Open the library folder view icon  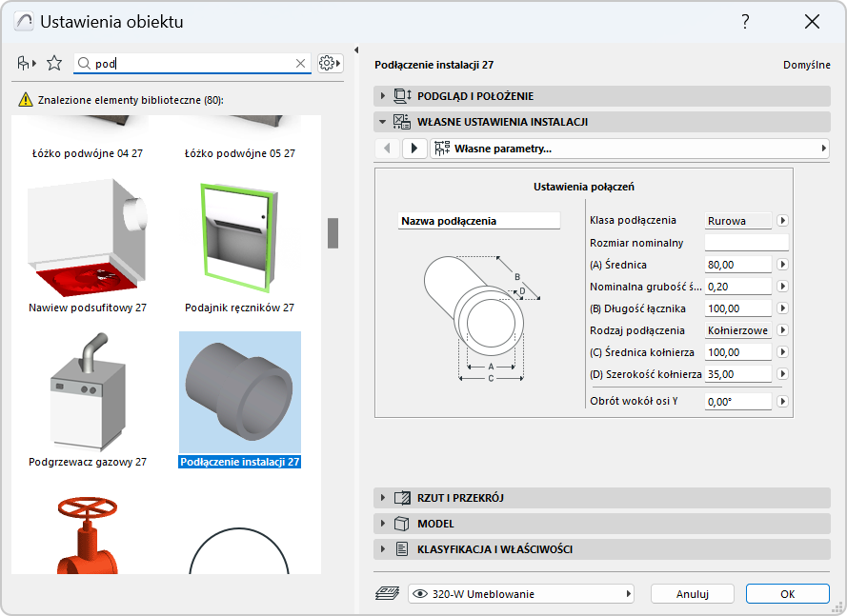coord(26,64)
